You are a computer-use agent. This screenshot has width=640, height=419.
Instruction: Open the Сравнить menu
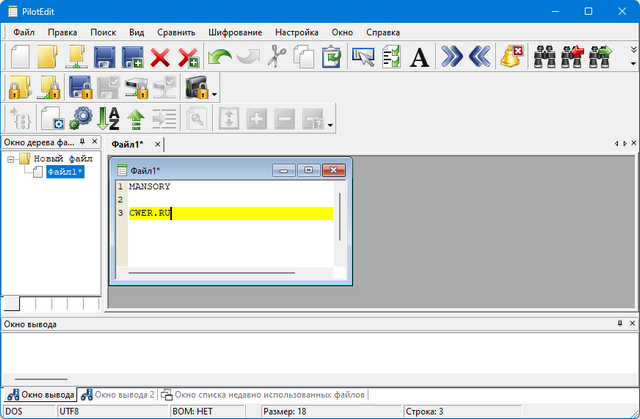pos(176,32)
